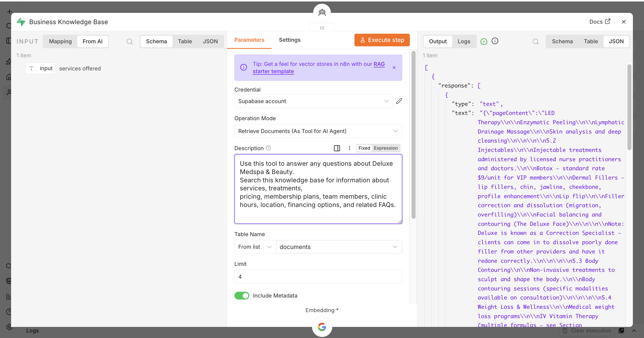
Task: Show input as Table view
Action: (x=185, y=41)
